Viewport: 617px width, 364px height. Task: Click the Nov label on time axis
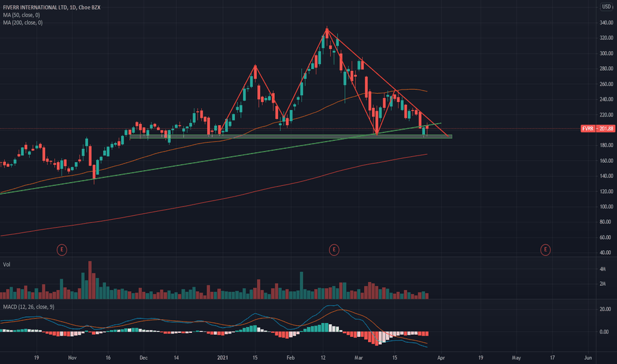(72, 357)
